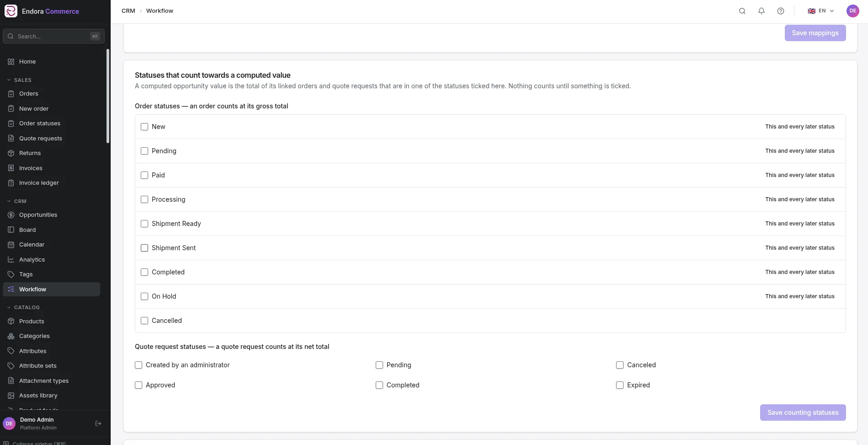
Task: Collapse the SALES sidebar section
Action: pyautogui.click(x=19, y=80)
